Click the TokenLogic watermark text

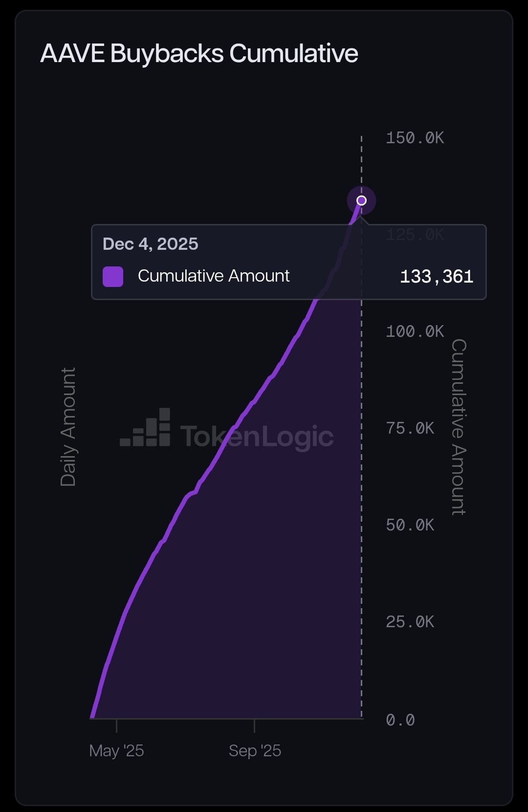(x=257, y=436)
